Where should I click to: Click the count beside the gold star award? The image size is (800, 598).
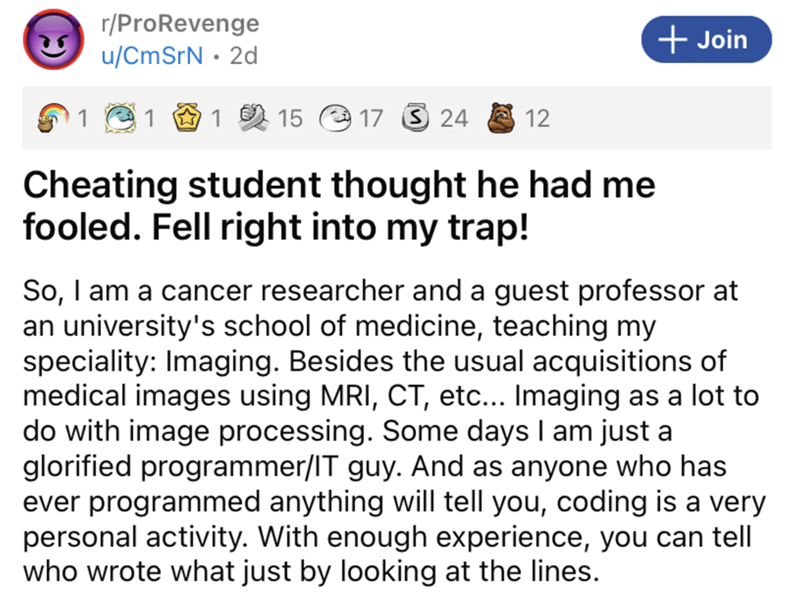217,120
